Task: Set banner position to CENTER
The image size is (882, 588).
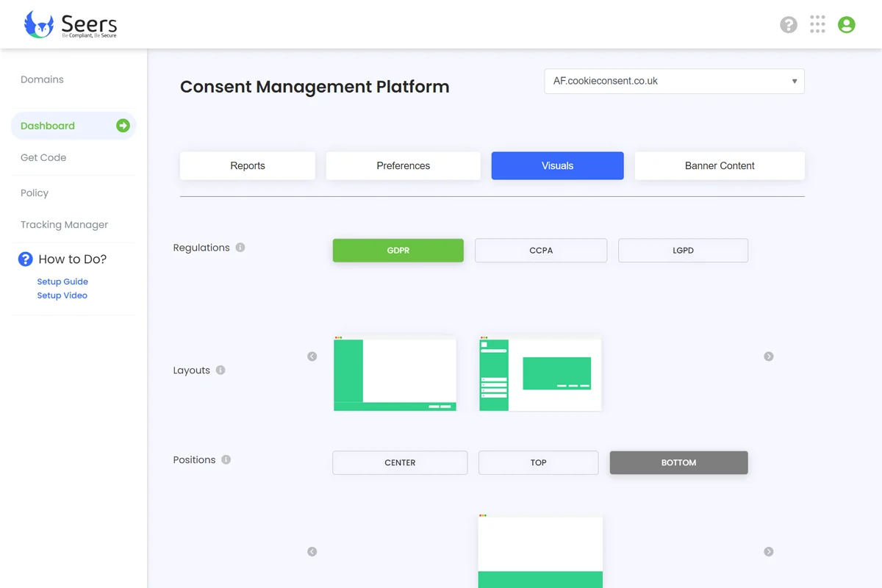Action: point(400,463)
